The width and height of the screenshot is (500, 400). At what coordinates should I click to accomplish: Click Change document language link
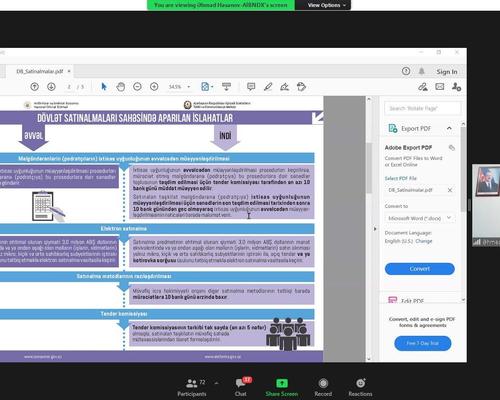coord(424,241)
